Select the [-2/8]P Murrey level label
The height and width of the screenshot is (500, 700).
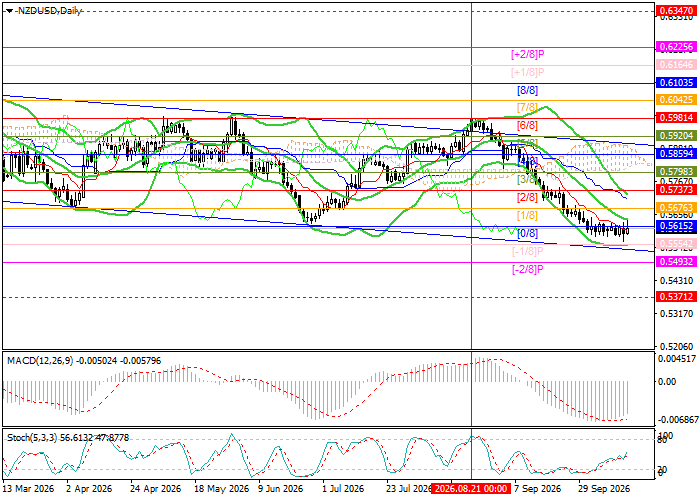pos(528,269)
